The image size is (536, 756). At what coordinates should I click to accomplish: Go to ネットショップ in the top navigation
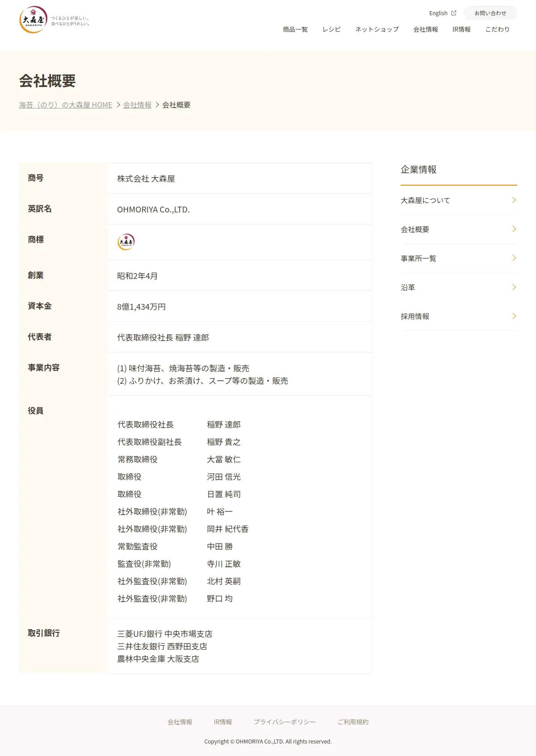(x=377, y=29)
